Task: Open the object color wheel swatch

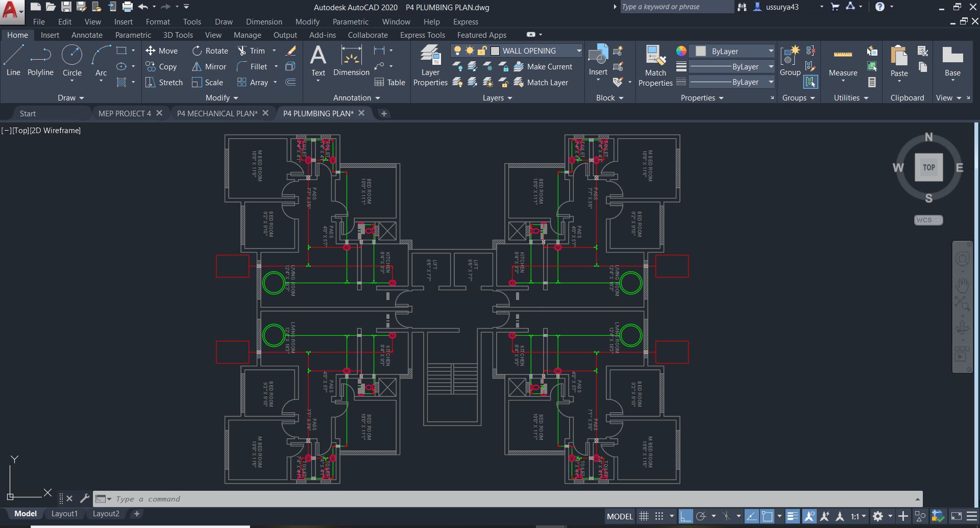Action: pyautogui.click(x=681, y=51)
